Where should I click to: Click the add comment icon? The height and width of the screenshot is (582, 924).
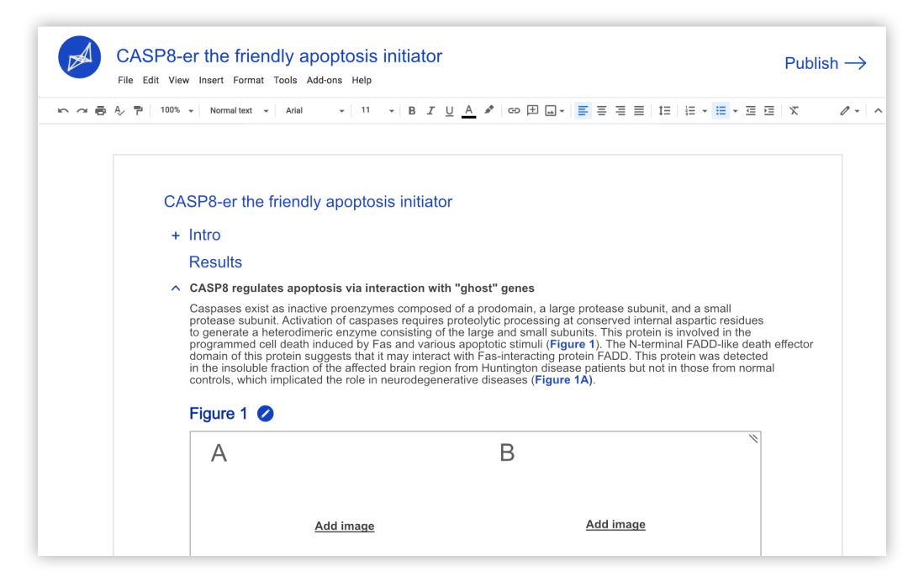[x=532, y=111]
